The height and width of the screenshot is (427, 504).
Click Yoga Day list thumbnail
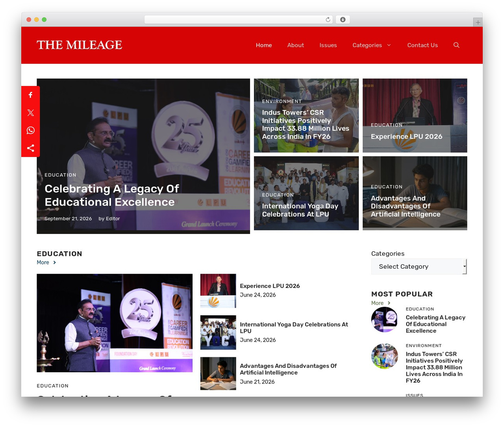218,332
